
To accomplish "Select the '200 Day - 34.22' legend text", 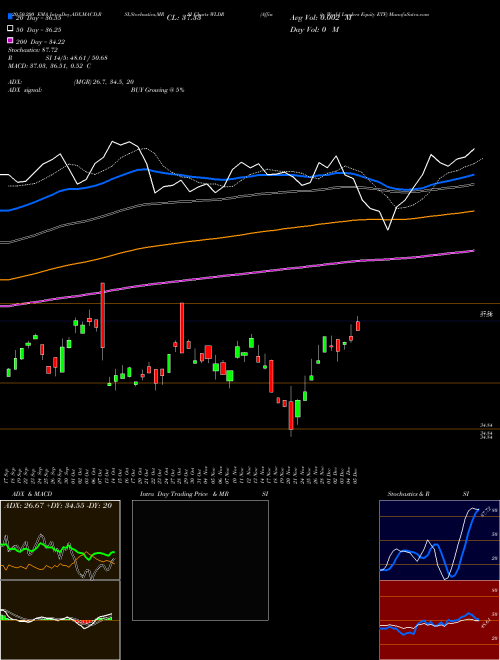I will pos(40,42).
